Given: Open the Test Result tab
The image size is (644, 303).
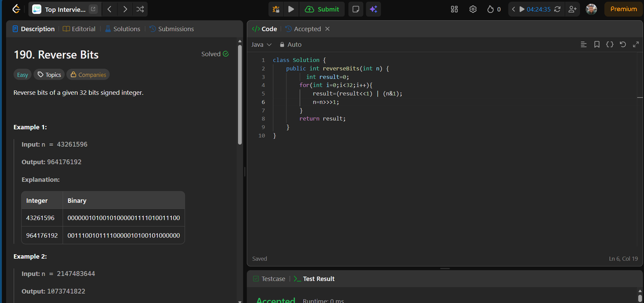Looking at the screenshot, I should click(313, 279).
